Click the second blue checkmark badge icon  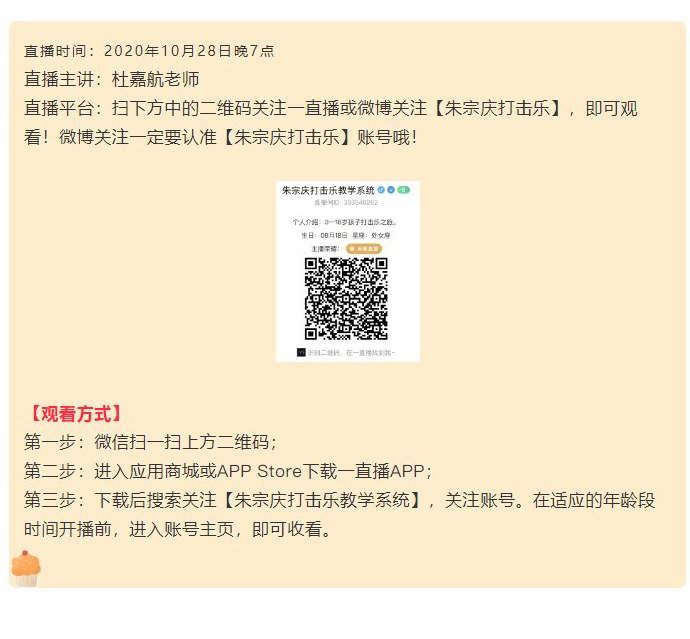click(x=390, y=190)
